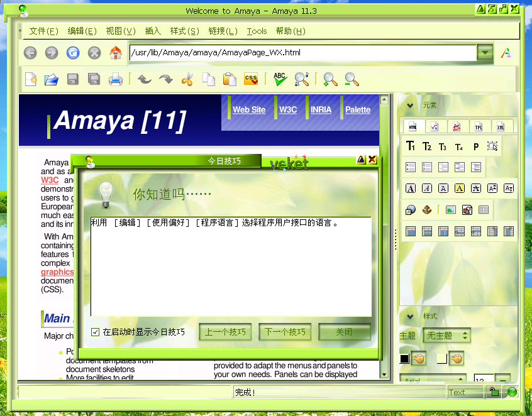
Task: Click the Amaya logo icon at toolbar end
Action: 507,53
